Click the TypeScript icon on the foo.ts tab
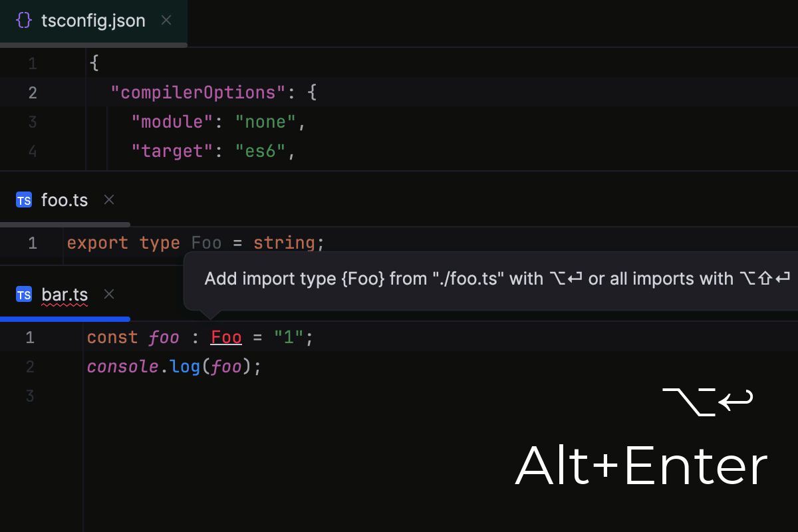798x532 pixels. (23, 199)
